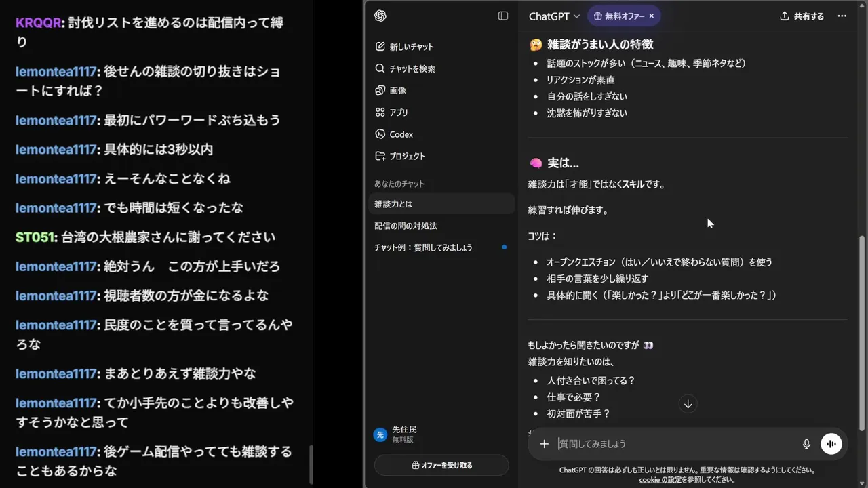Open the 画像 images section
The width and height of the screenshot is (868, 488).
pyautogui.click(x=441, y=90)
